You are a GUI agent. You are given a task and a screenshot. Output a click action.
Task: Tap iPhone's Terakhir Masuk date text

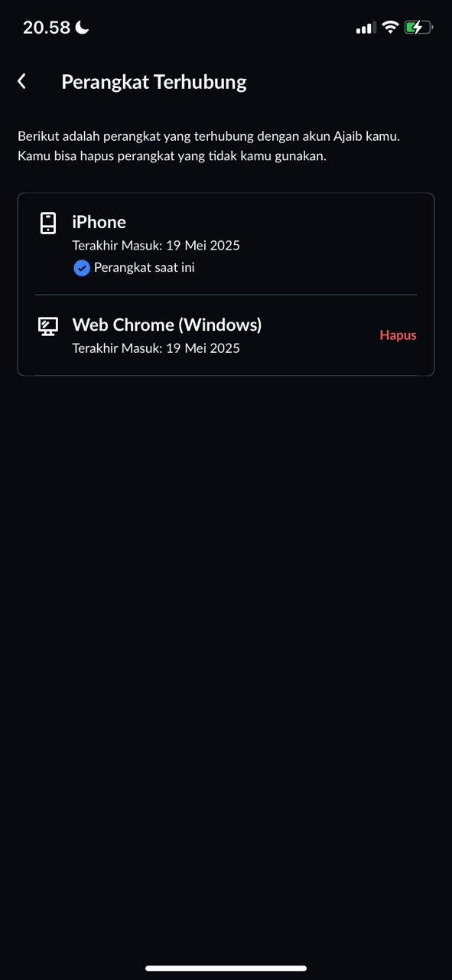pos(156,246)
